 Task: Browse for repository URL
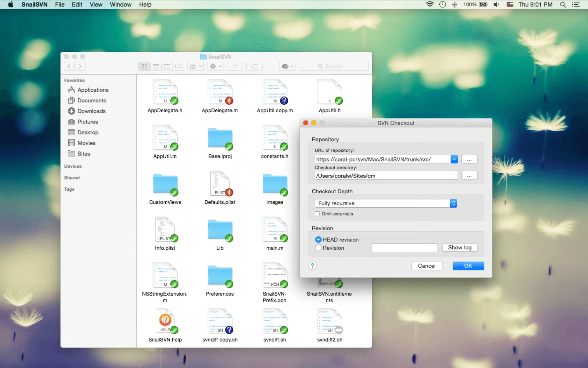469,159
